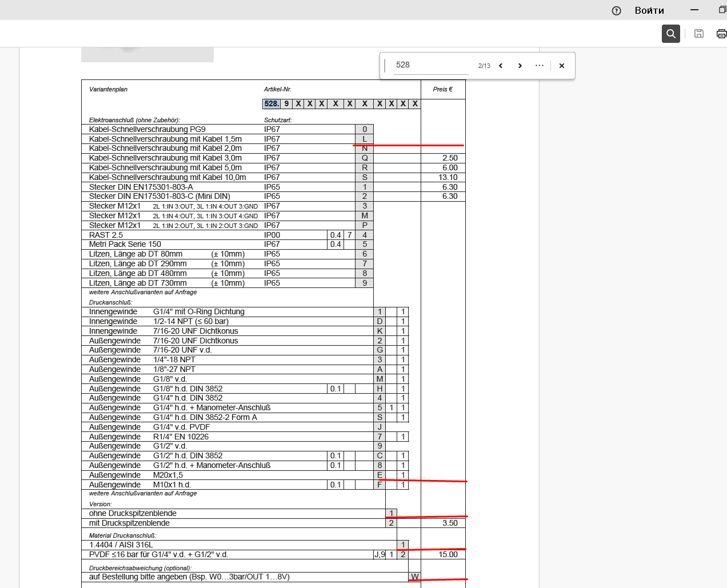
Task: Click Kabel-Schnellverschraubung mit Kabel 1,5m
Action: point(165,139)
